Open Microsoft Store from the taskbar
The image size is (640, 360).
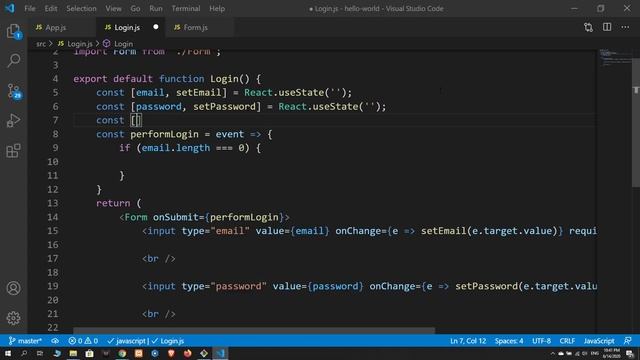click(x=89, y=353)
